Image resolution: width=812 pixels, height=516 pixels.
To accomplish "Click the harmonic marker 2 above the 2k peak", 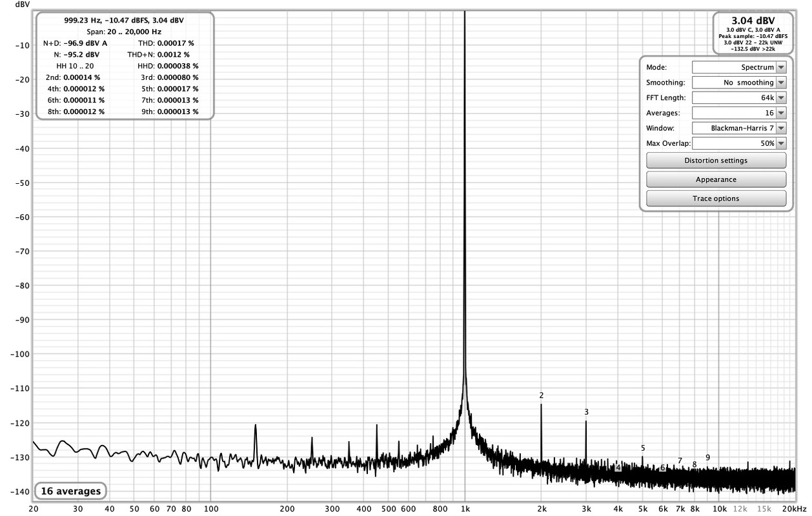I will click(542, 395).
